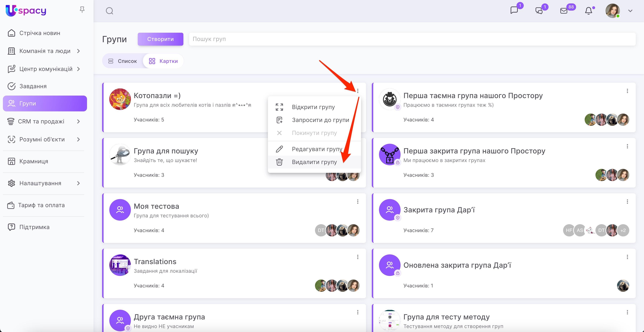Expand CRM та продажі in the sidebar
Image resolution: width=644 pixels, height=332 pixels.
point(41,121)
